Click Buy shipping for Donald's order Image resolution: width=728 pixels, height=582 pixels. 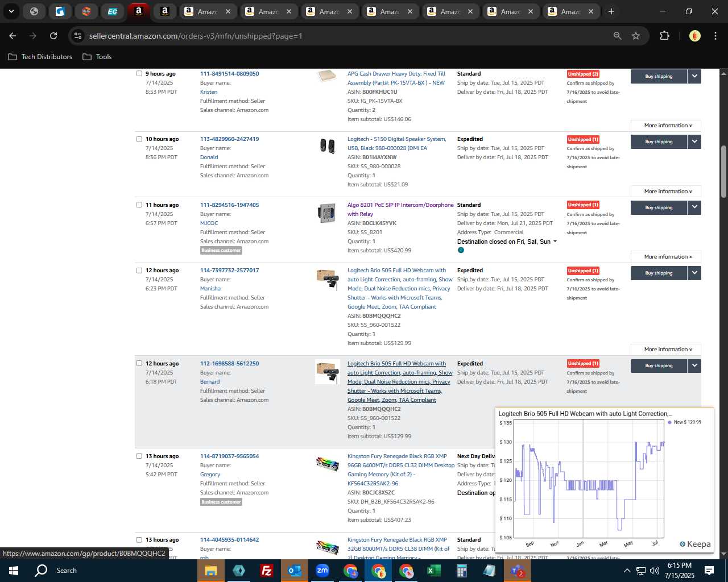pos(659,142)
